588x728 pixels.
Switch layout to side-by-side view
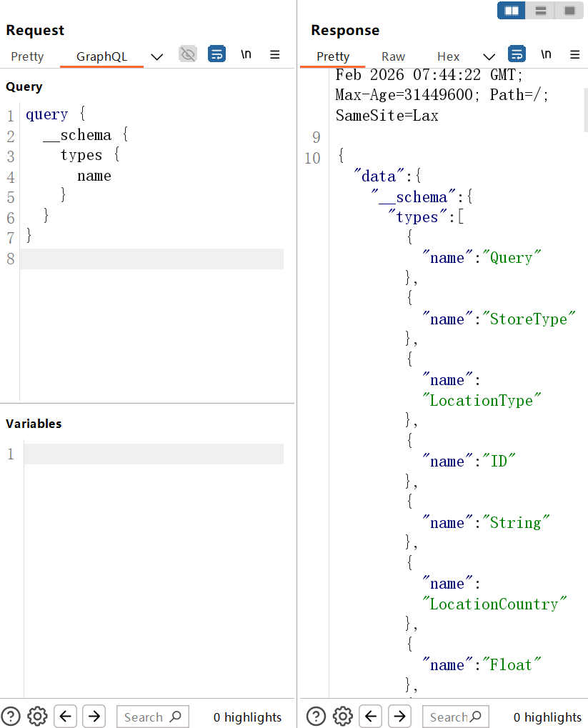[x=511, y=11]
